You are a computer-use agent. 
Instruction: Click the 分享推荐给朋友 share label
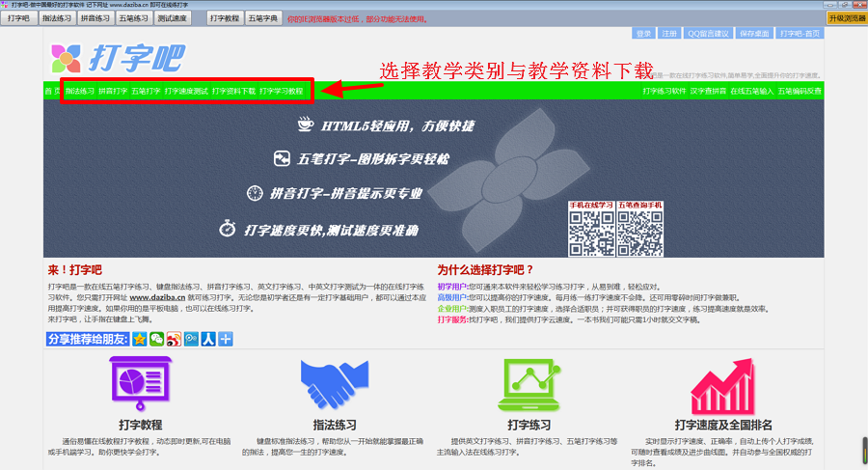tap(88, 339)
